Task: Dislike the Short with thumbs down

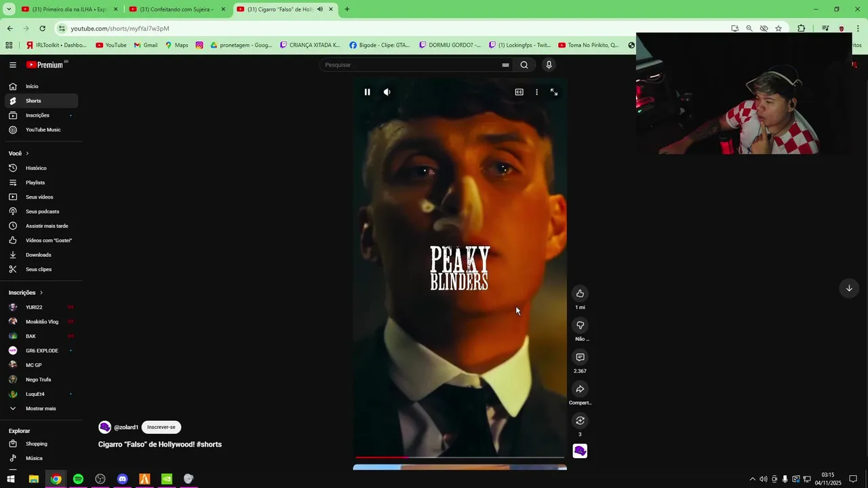Action: click(x=580, y=325)
